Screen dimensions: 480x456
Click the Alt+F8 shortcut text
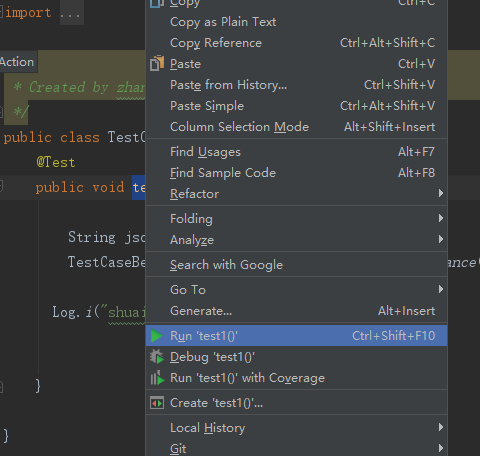pyautogui.click(x=416, y=173)
